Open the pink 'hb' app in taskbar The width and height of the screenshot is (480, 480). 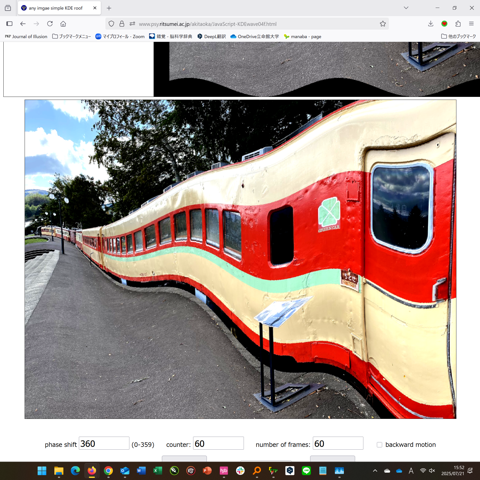(224, 471)
